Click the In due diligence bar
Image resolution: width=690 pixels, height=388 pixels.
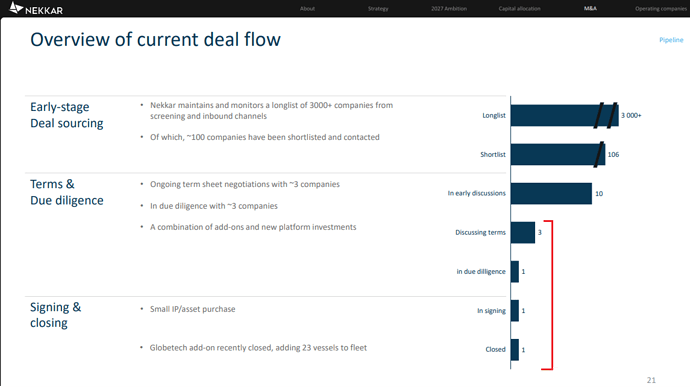point(515,271)
